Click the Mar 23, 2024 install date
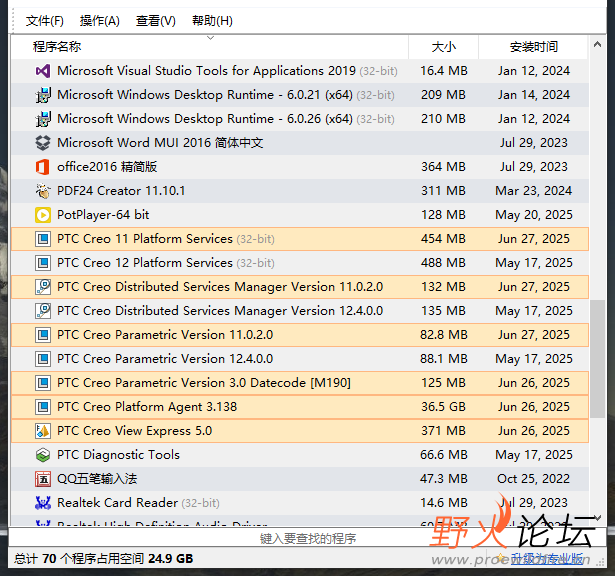The width and height of the screenshot is (615, 576). click(x=533, y=191)
